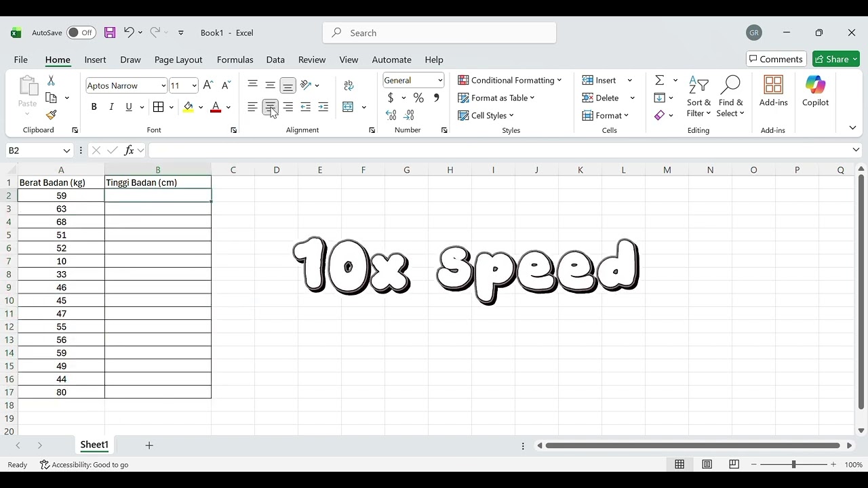Switch to Page Layout view icon

point(707,464)
